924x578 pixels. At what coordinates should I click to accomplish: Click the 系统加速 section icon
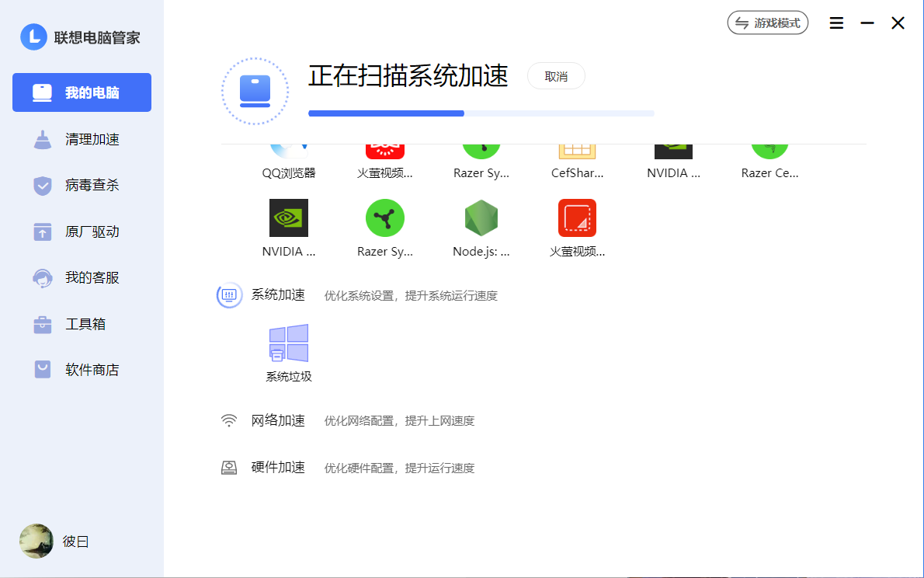229,295
